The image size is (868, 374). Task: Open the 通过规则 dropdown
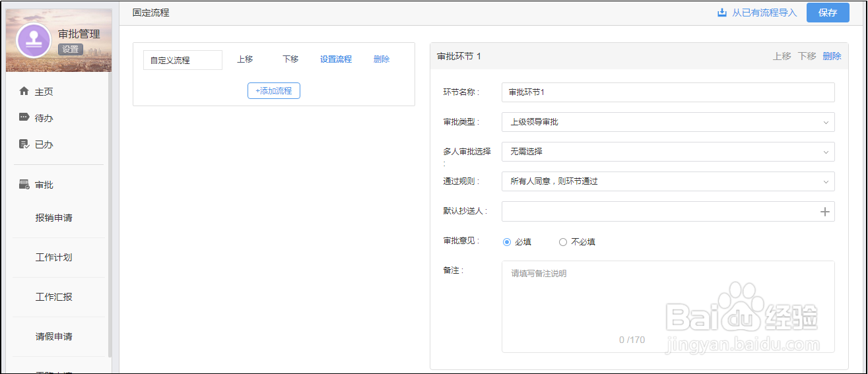668,181
